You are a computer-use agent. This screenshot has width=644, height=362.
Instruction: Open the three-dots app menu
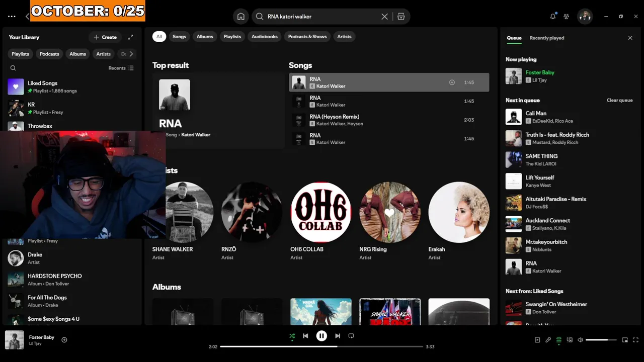(12, 17)
